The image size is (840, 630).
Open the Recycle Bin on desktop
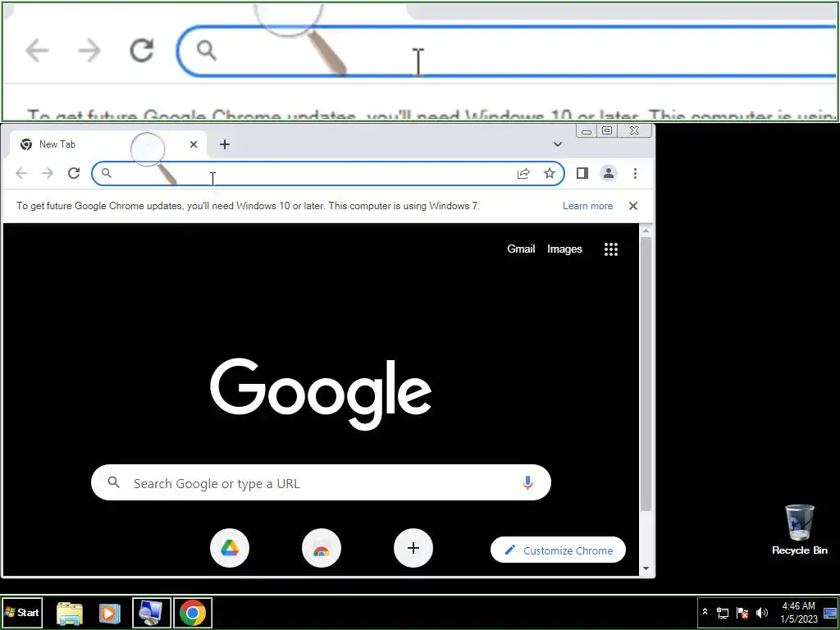click(799, 529)
